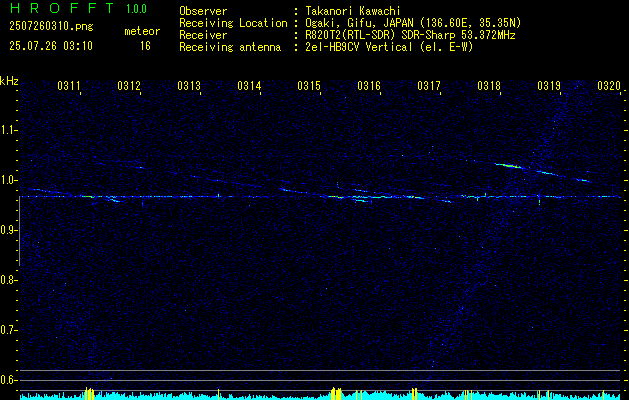
Task: Click the Receiver label
Action: pyautogui.click(x=203, y=35)
